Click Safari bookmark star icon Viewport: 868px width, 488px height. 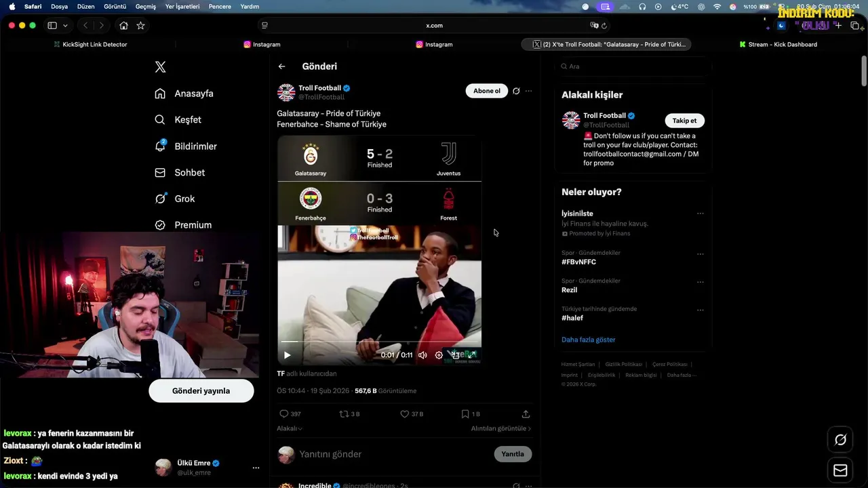pyautogui.click(x=140, y=26)
